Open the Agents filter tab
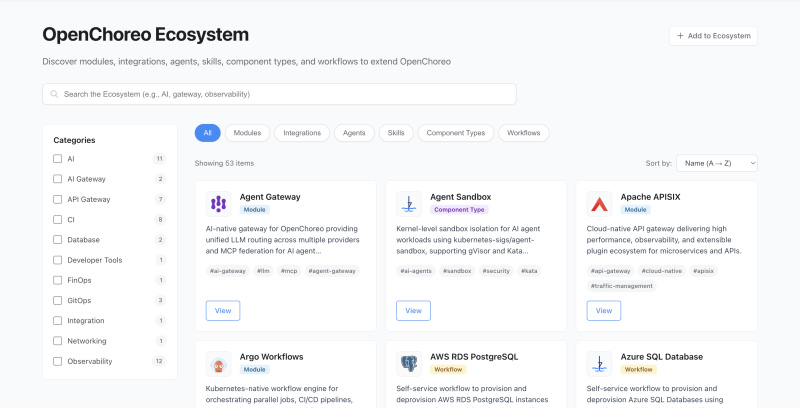The height and width of the screenshot is (408, 800). pyautogui.click(x=354, y=133)
